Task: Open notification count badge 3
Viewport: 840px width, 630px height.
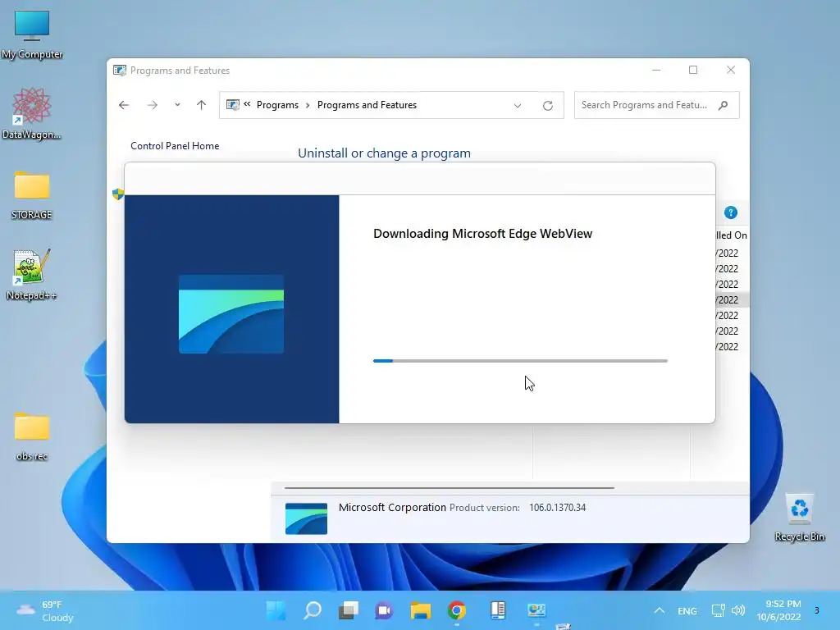Action: (x=816, y=610)
